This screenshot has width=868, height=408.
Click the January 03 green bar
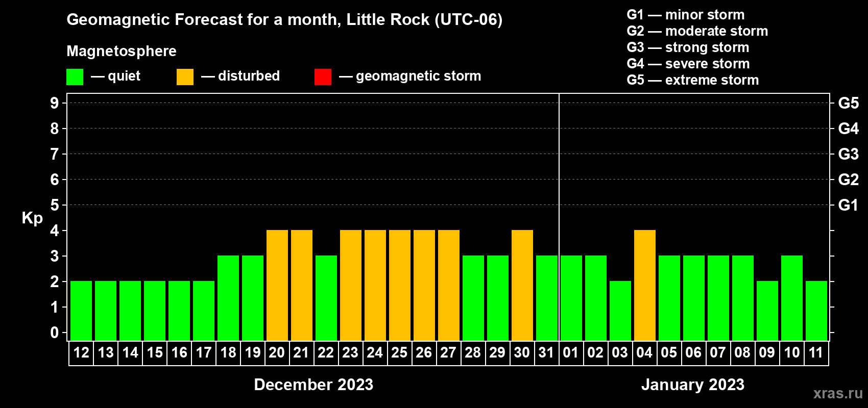click(620, 311)
